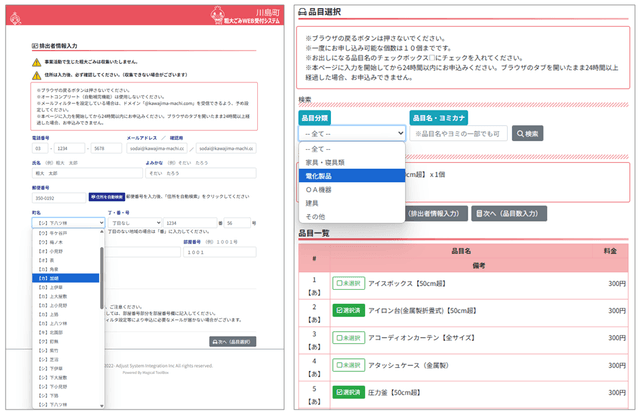Image resolution: width=640 pixels, height=412 pixels.
Task: Open the 町名 town name dropdown
Action: [68, 223]
